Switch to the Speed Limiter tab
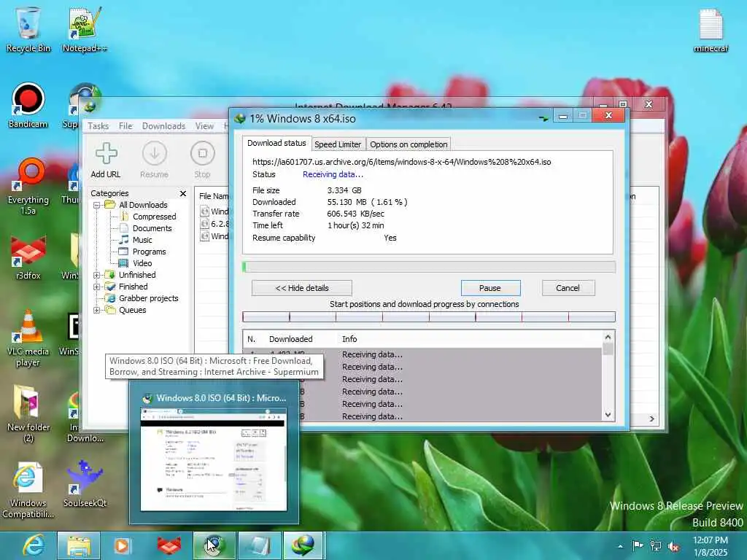747x560 pixels. (x=338, y=144)
